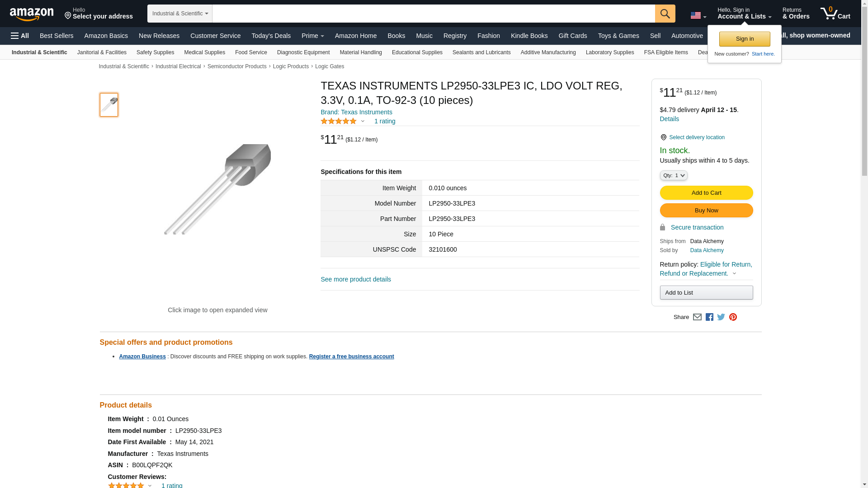
Task: Click the search magnifier button
Action: click(665, 14)
